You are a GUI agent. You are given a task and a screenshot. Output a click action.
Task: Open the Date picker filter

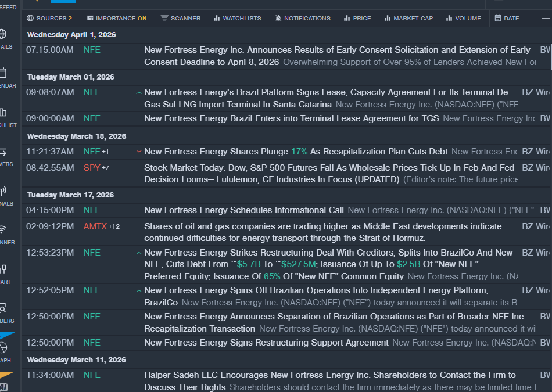click(507, 19)
